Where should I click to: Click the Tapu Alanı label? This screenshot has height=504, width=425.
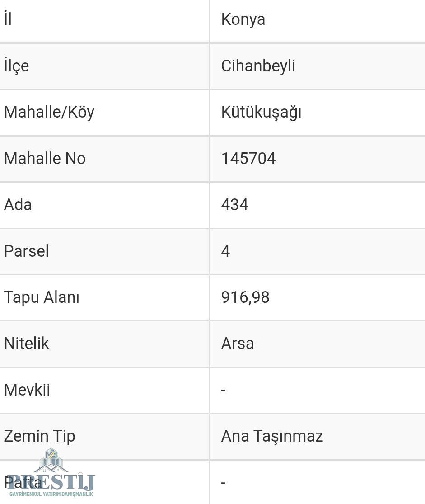[42, 297]
